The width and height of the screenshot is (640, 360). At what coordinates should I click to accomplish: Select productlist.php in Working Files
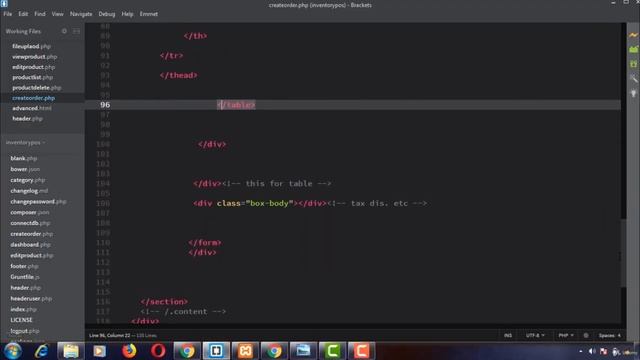pos(32,77)
